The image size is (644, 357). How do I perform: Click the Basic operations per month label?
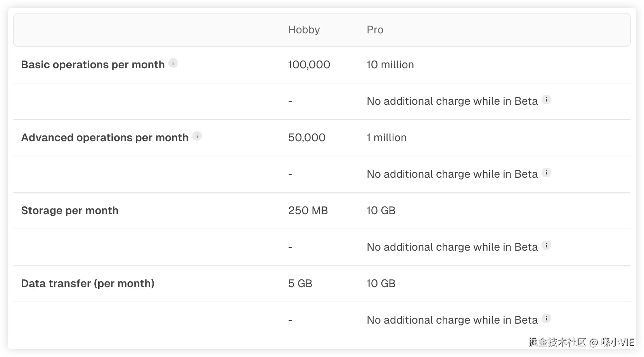tap(93, 64)
